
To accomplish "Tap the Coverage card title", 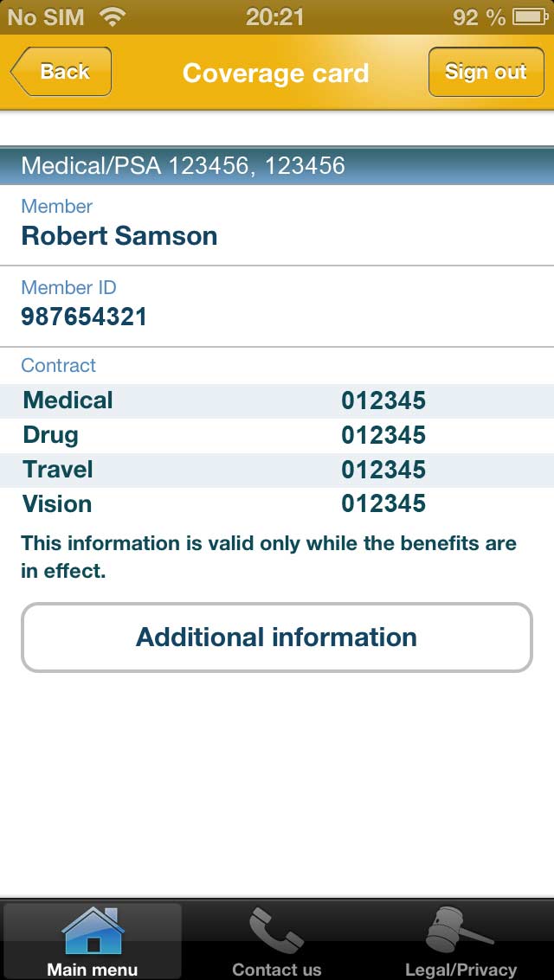I will [x=276, y=74].
